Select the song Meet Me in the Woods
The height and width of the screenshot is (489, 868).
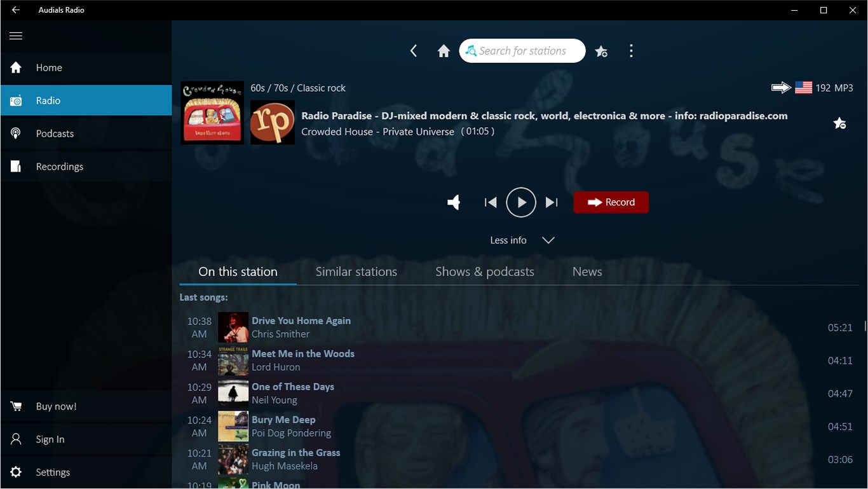[x=303, y=354]
